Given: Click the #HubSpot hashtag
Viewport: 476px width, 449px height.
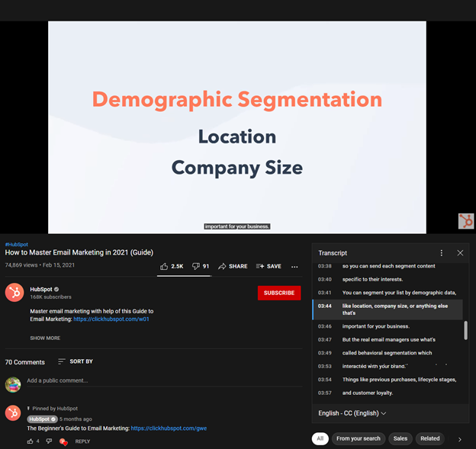Looking at the screenshot, I should 16,244.
